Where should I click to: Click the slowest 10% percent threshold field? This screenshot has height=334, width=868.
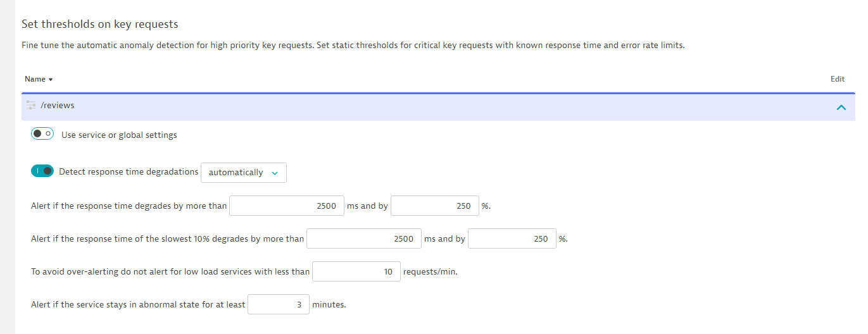click(512, 238)
